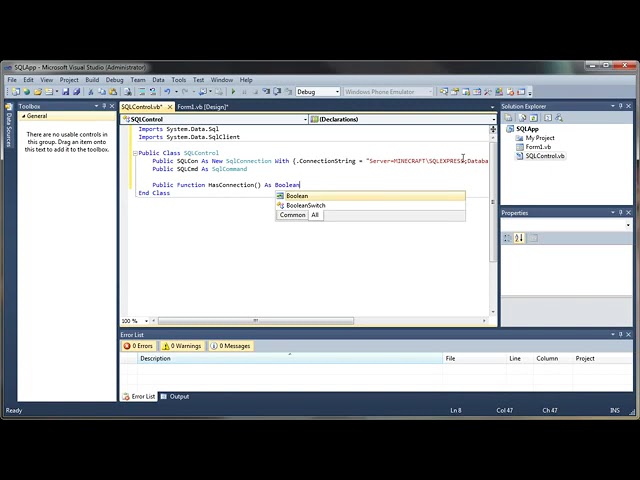Sort by the Project column header
Image resolution: width=640 pixels, height=480 pixels.
[602, 358]
